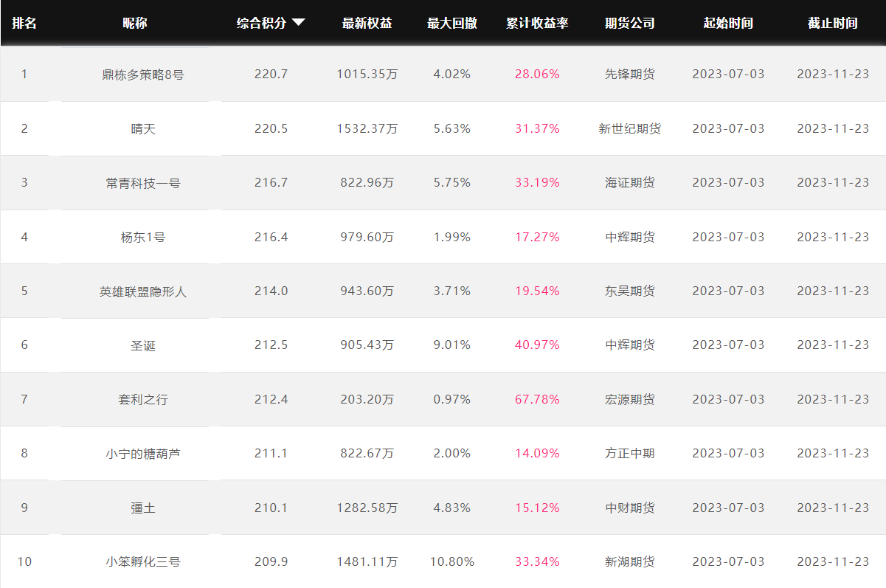
Task: Click drawdown value 5.63%
Action: [x=452, y=128]
